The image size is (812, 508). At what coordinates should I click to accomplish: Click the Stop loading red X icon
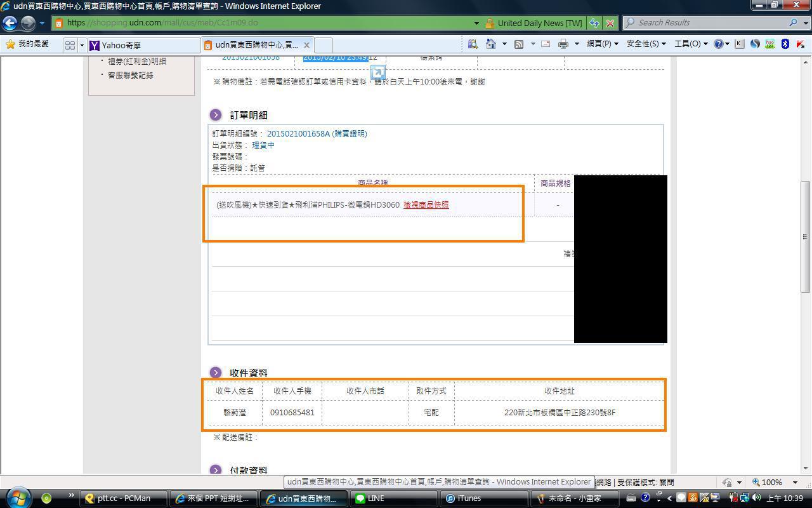[610, 23]
